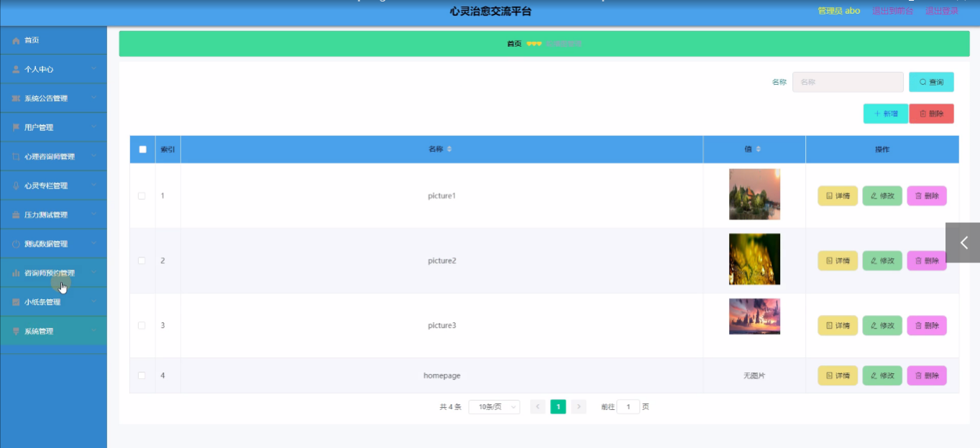The image size is (980, 448).
Task: Click the name column sort arrows
Action: point(449,150)
